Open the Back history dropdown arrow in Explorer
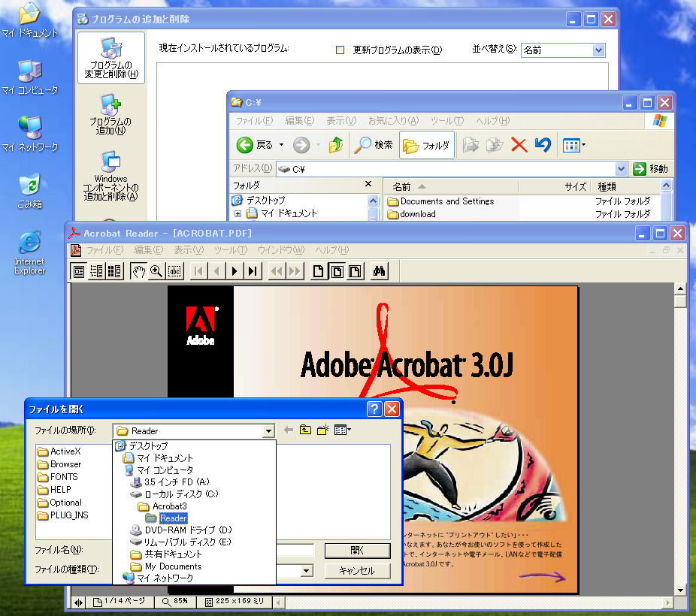The width and height of the screenshot is (696, 616). (x=281, y=145)
